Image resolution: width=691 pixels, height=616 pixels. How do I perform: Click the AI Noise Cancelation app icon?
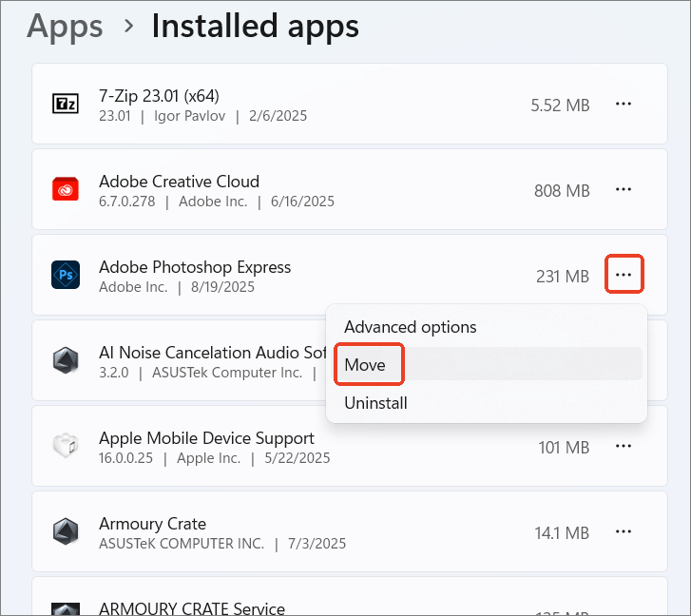(x=66, y=360)
